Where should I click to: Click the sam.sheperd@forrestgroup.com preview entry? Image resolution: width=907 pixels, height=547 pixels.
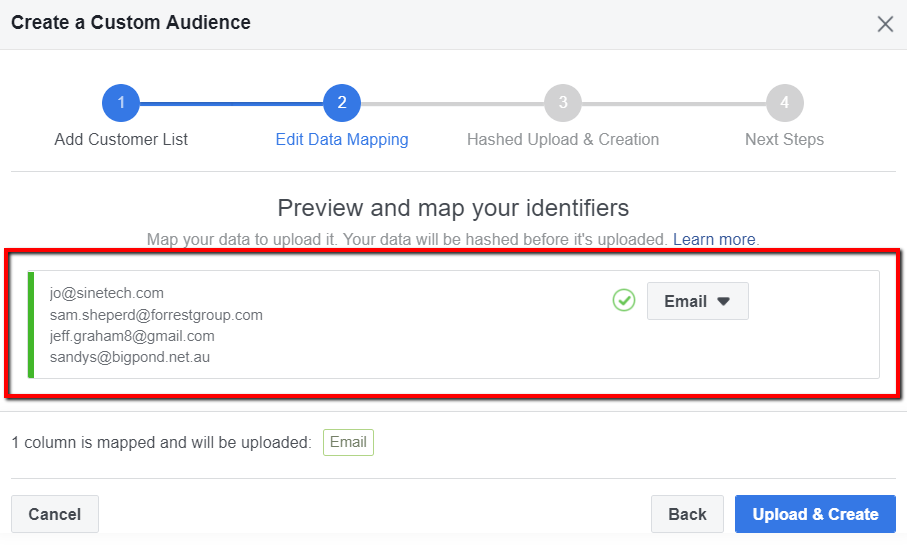(x=156, y=315)
